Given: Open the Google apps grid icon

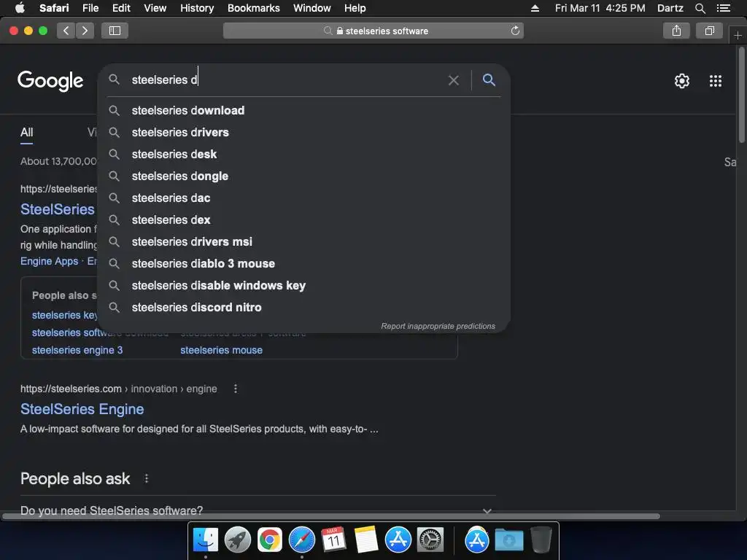Looking at the screenshot, I should tap(716, 81).
